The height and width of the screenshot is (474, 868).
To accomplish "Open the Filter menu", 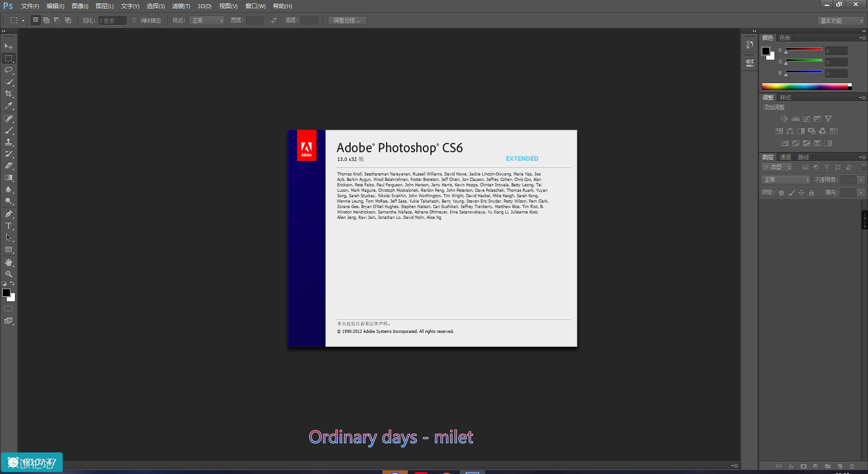I will [181, 6].
